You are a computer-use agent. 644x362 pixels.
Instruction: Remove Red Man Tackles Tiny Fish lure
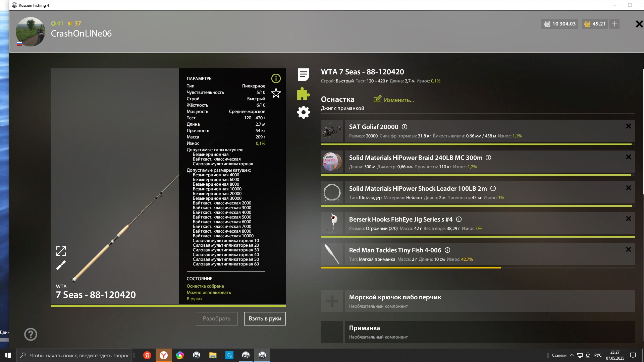[628, 249]
